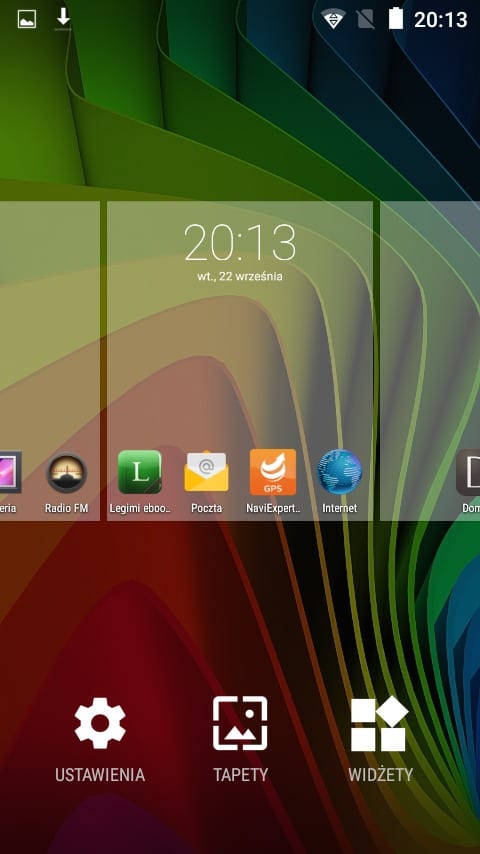Open the Internet browser globe icon

coord(339,472)
